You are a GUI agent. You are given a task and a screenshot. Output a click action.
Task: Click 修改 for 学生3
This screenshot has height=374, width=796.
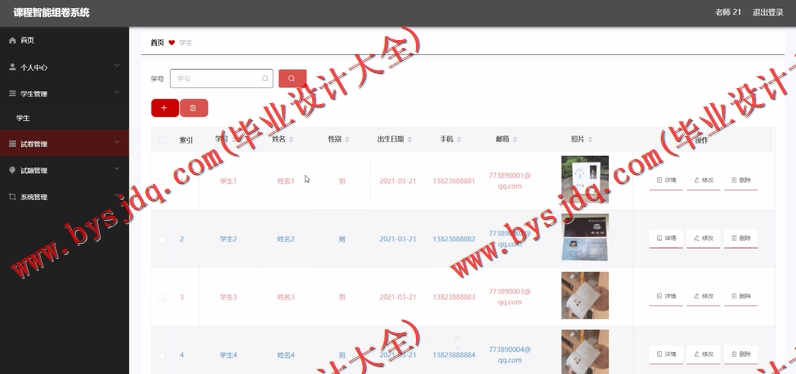[704, 296]
